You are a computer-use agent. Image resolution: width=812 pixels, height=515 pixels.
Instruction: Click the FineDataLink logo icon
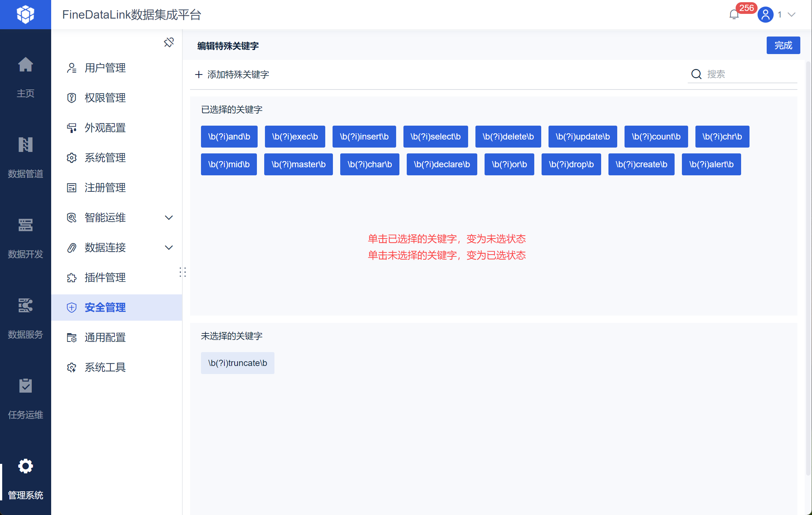coord(25,14)
